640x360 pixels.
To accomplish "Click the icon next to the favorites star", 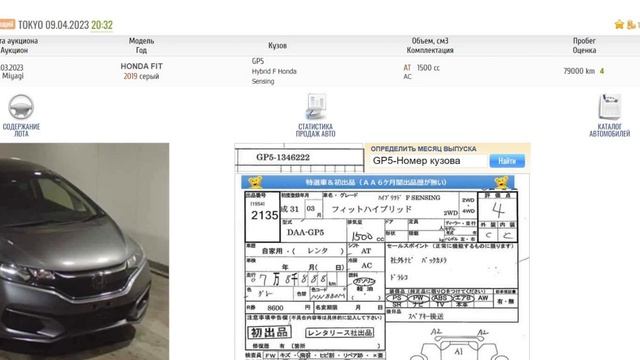I will tap(631, 24).
